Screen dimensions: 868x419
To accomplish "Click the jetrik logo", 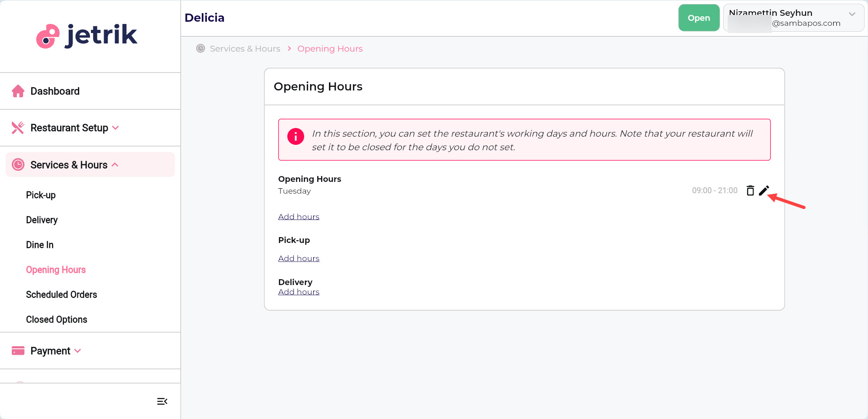I will 86,35.
